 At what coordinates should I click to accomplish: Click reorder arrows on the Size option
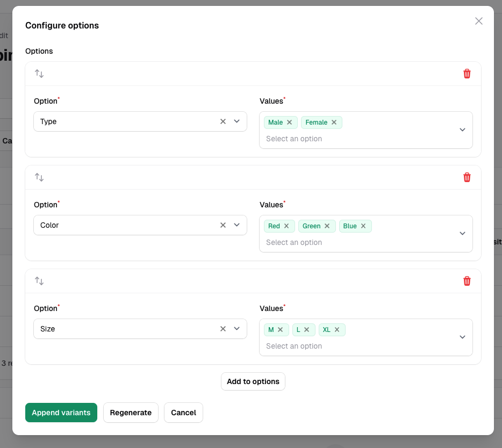point(39,281)
